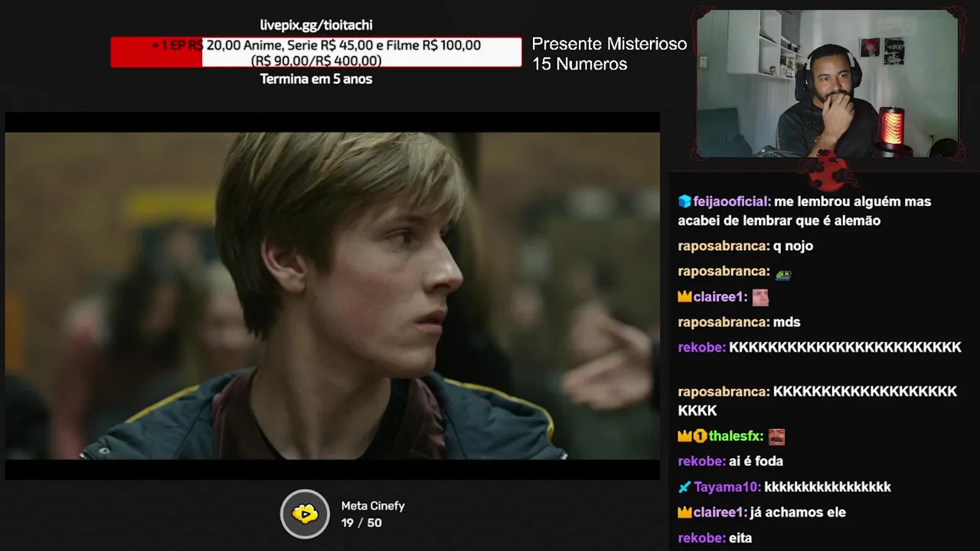Click the red face emote from thalesfx
980x551 pixels.
pyautogui.click(x=776, y=437)
